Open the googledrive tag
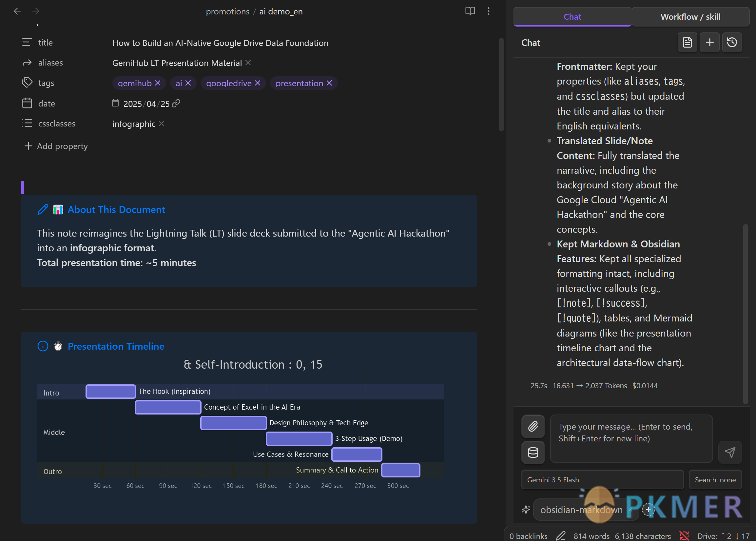 [x=228, y=83]
